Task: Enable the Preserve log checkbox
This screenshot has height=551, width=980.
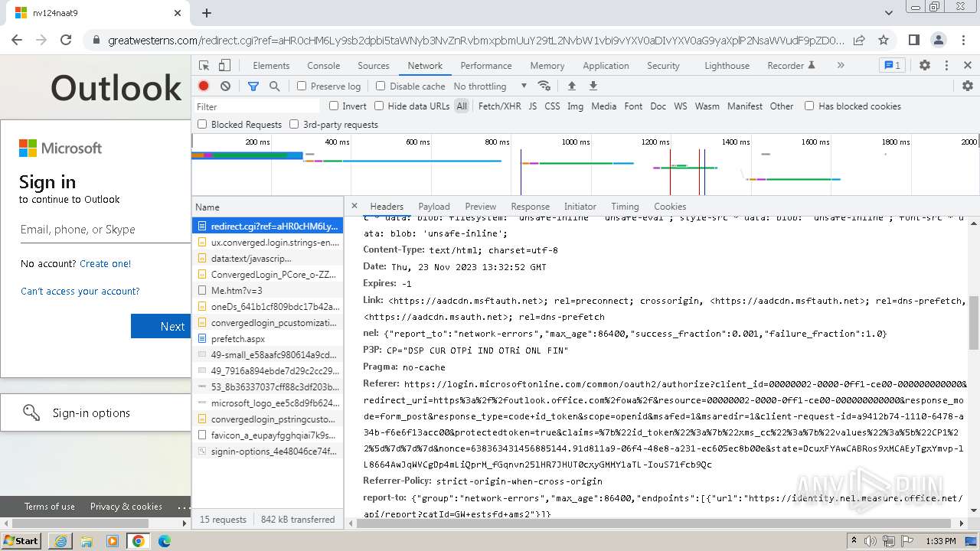Action: coord(302,86)
